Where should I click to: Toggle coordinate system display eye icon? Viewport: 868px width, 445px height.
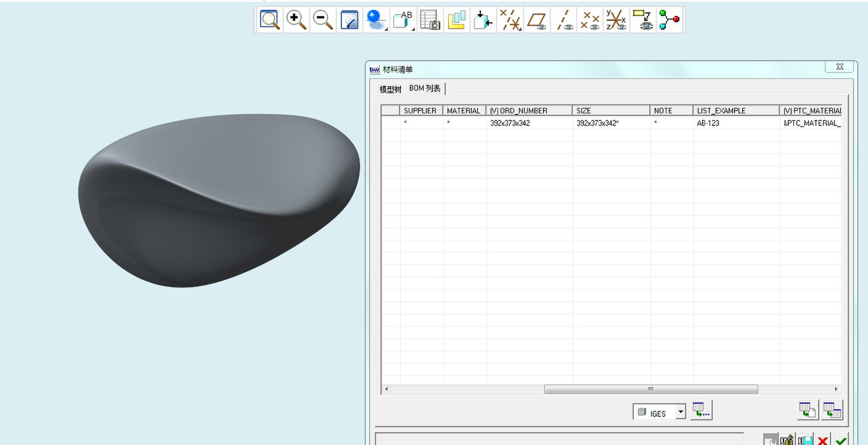tap(616, 20)
